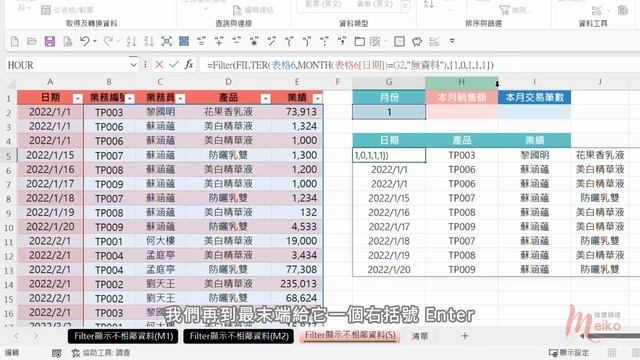
Task: Select cell E14 with value 235,013
Action: pos(297,284)
